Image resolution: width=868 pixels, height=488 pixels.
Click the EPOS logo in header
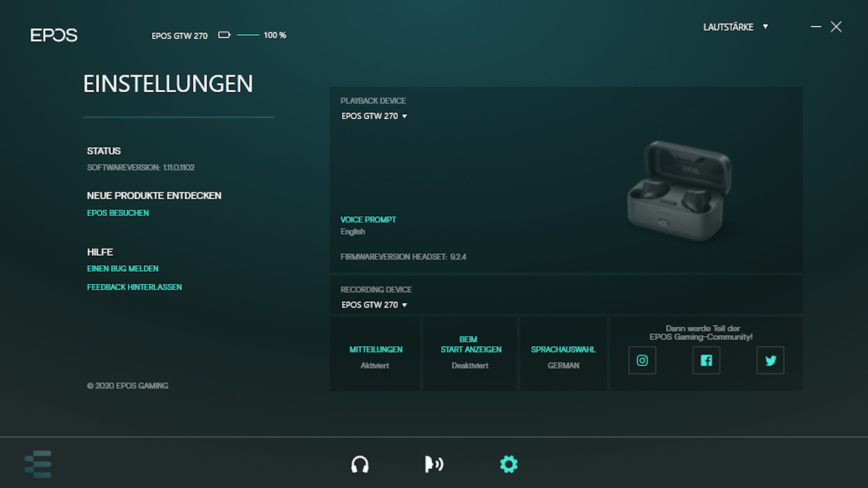(54, 35)
